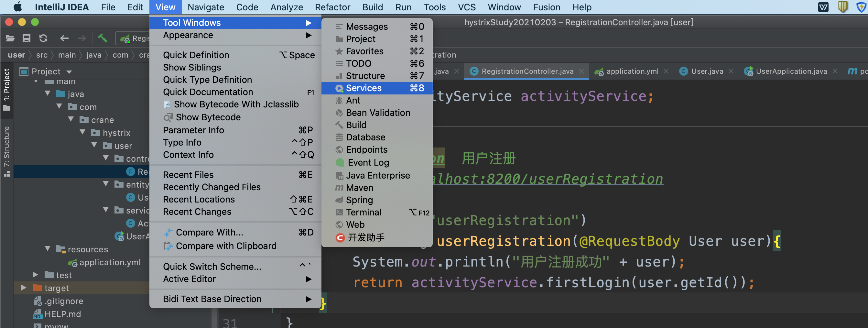Click the Back navigation arrow icon
868x328 pixels.
[x=64, y=38]
